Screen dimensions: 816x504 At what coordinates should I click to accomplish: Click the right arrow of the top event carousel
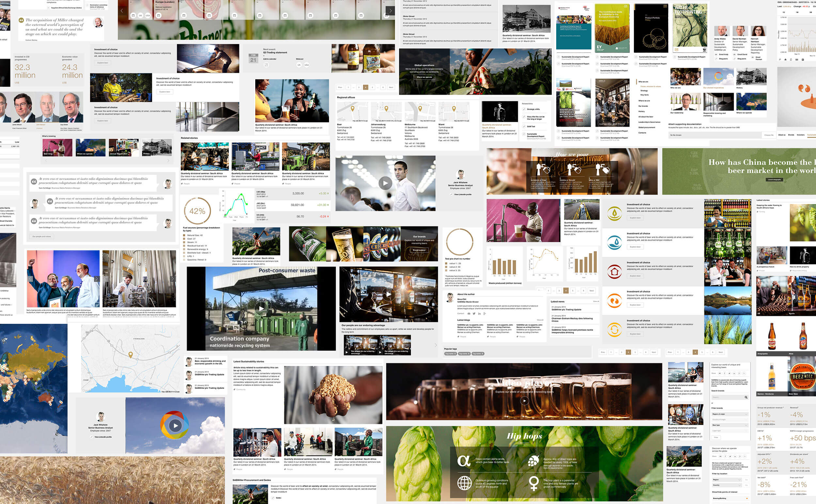coord(390,11)
